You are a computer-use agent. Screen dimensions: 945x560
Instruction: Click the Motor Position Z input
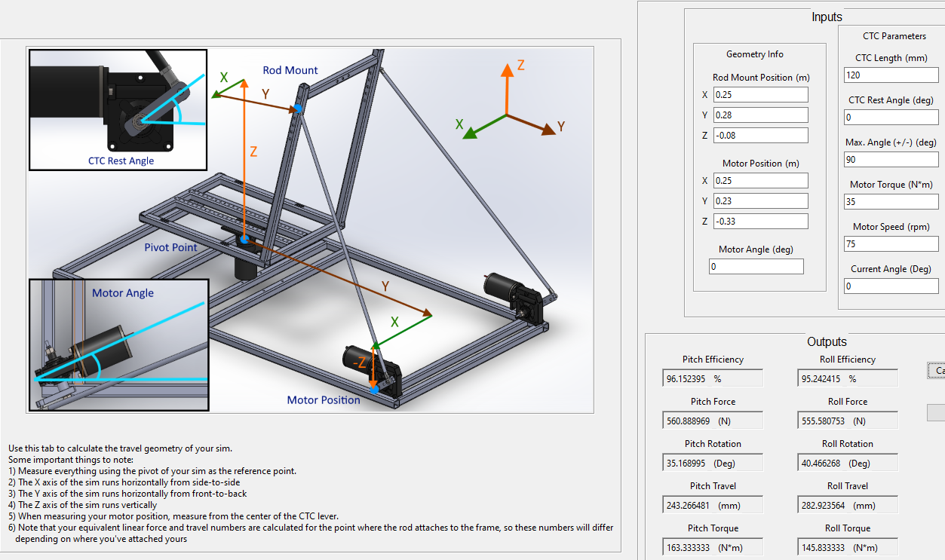759,222
